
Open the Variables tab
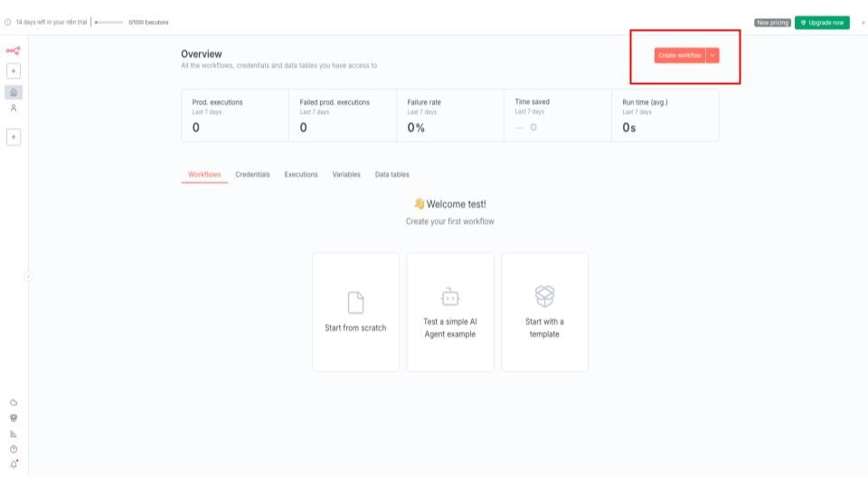tap(346, 174)
